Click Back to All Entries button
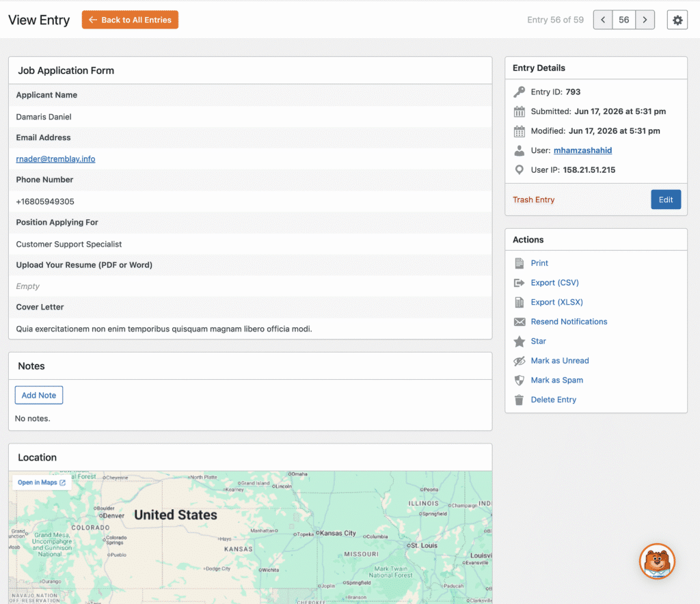The height and width of the screenshot is (604, 700). [130, 20]
